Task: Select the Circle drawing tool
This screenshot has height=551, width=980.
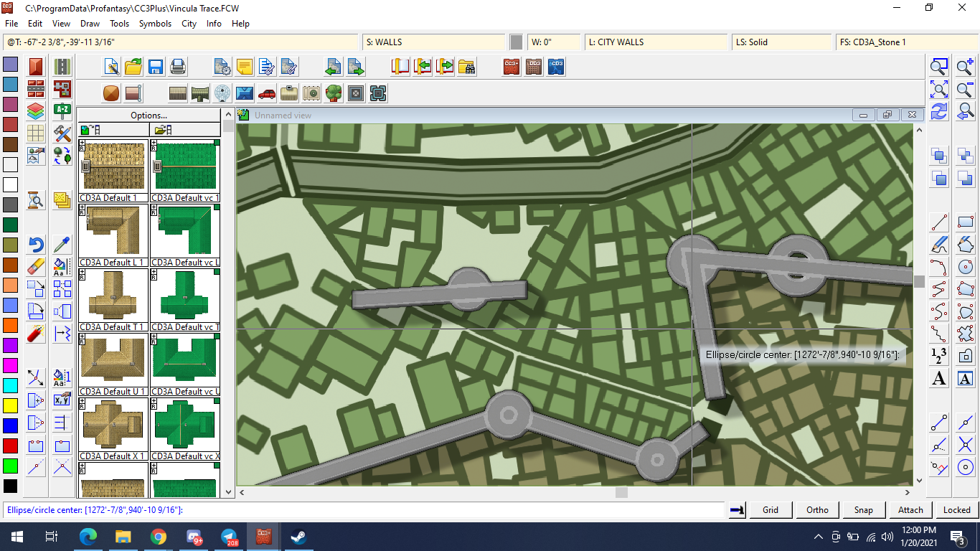Action: (966, 267)
